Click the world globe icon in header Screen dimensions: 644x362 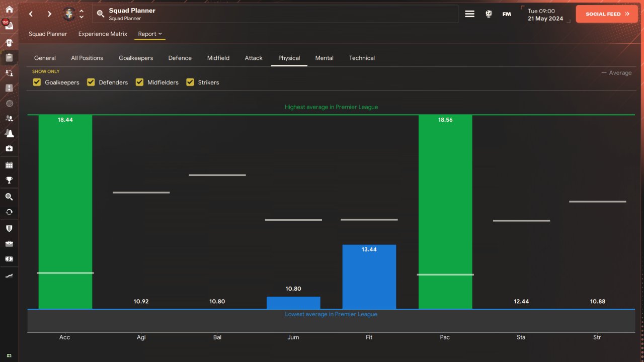click(x=489, y=14)
